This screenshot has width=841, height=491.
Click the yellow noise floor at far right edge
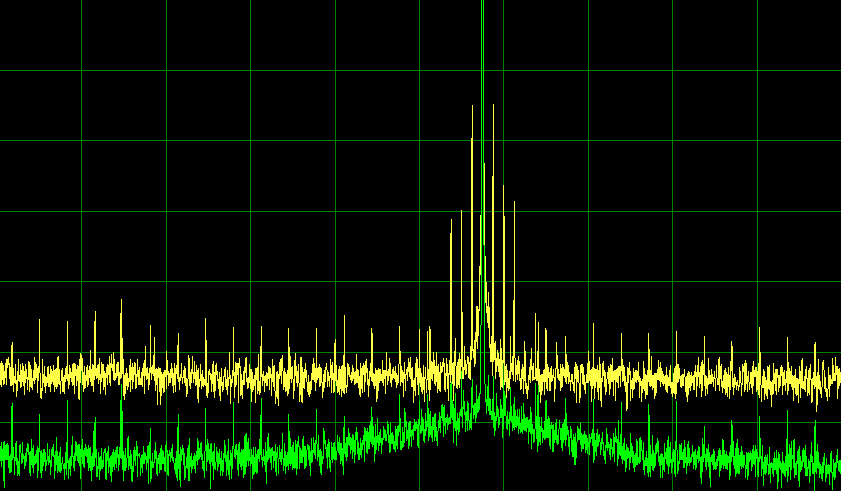(x=834, y=378)
